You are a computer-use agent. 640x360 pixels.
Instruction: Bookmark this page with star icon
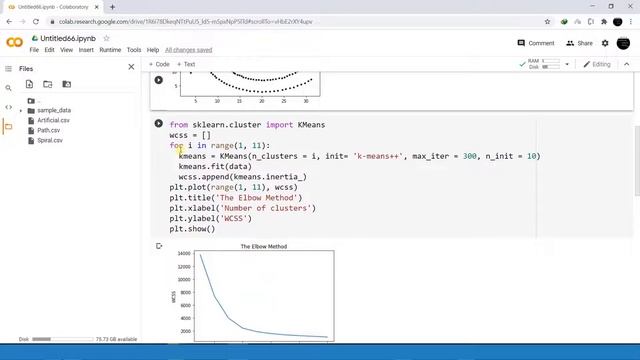point(547,22)
